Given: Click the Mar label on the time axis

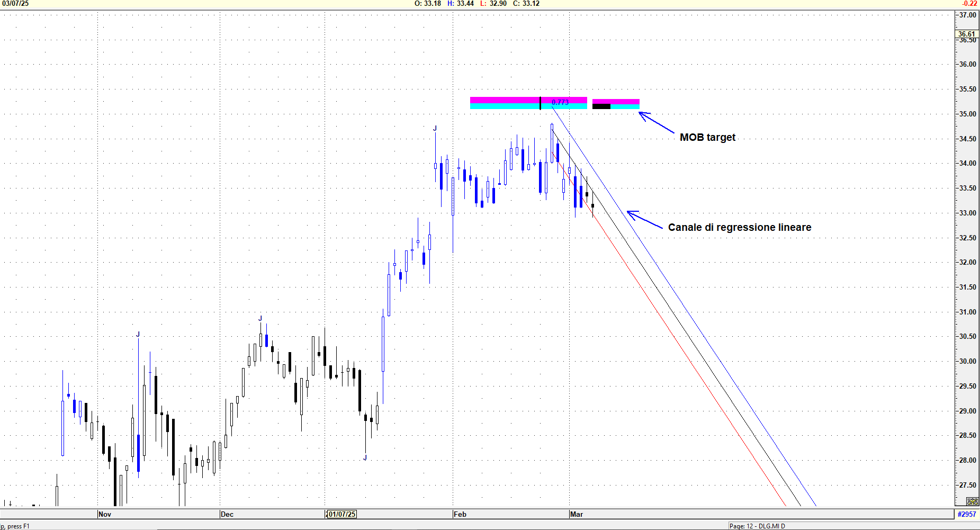Looking at the screenshot, I should tap(577, 514).
